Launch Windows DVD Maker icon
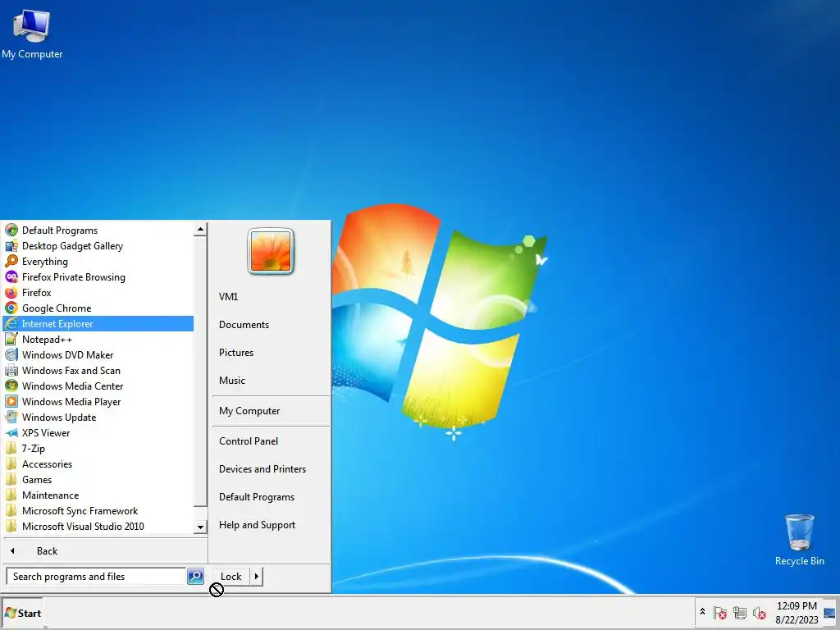The width and height of the screenshot is (840, 630). 11,354
